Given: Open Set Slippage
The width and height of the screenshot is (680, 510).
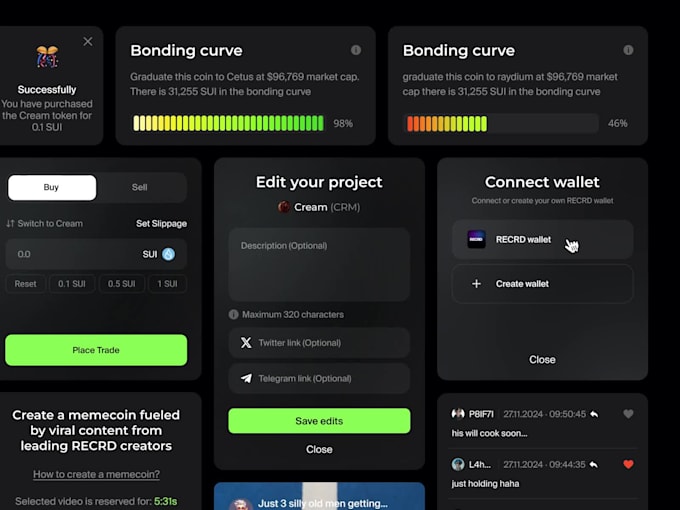Looking at the screenshot, I should point(161,223).
